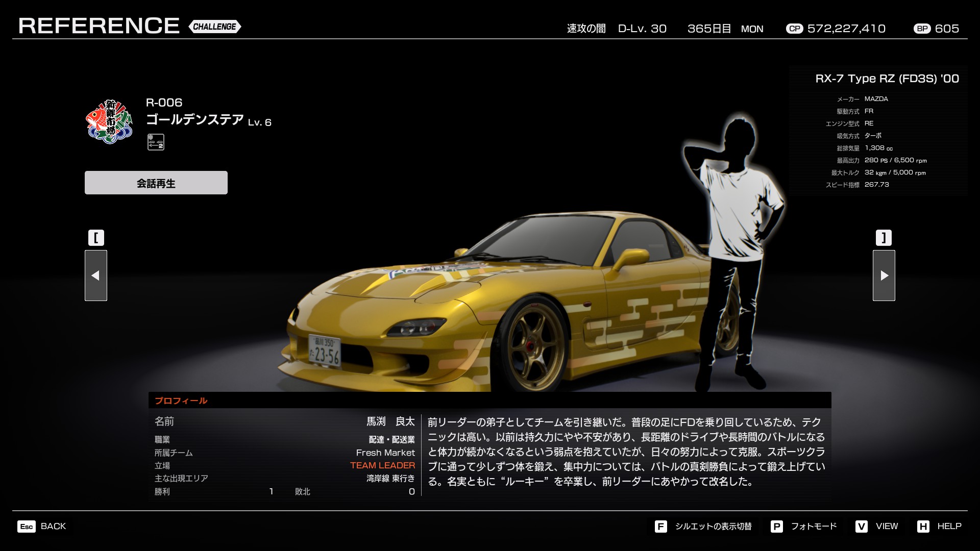980x551 pixels.
Task: Open the プロフィール profile header
Action: click(181, 400)
